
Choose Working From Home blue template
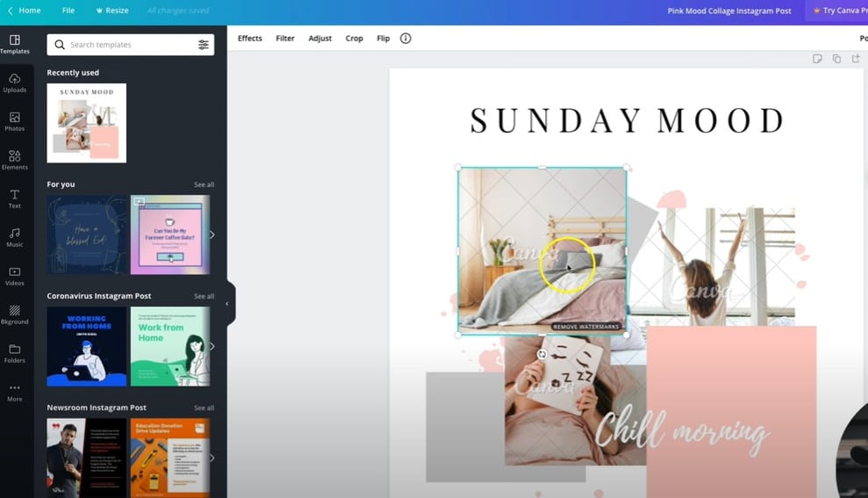click(86, 347)
